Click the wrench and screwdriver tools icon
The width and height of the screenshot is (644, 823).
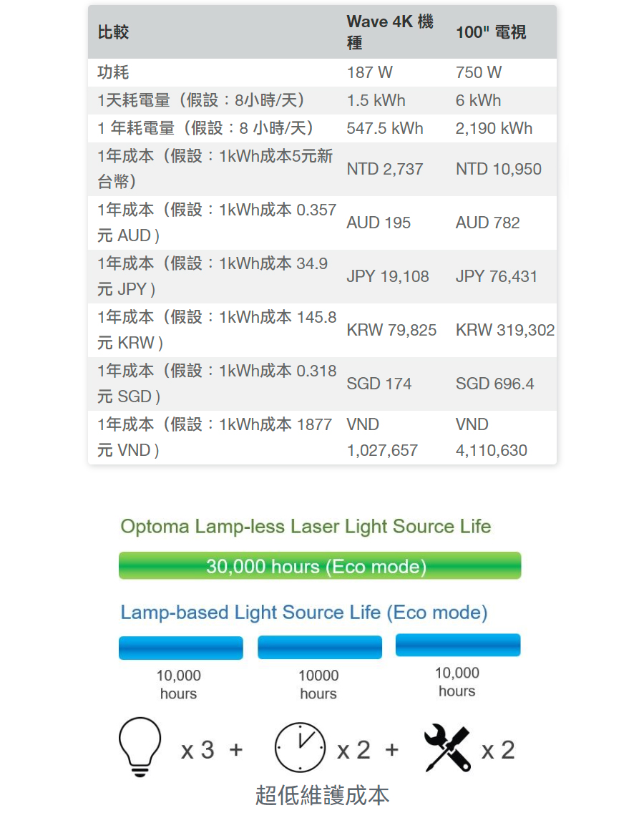[x=447, y=748]
